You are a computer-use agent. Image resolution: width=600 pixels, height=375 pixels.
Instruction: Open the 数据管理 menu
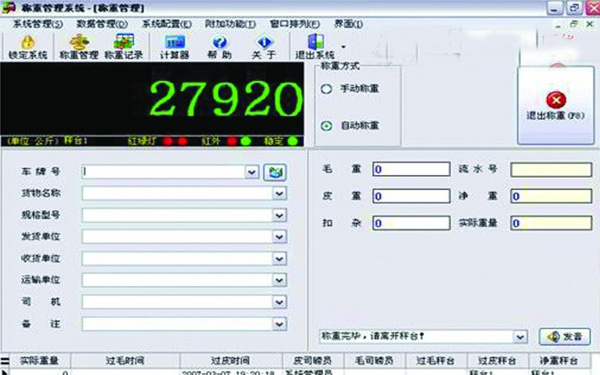102,24
